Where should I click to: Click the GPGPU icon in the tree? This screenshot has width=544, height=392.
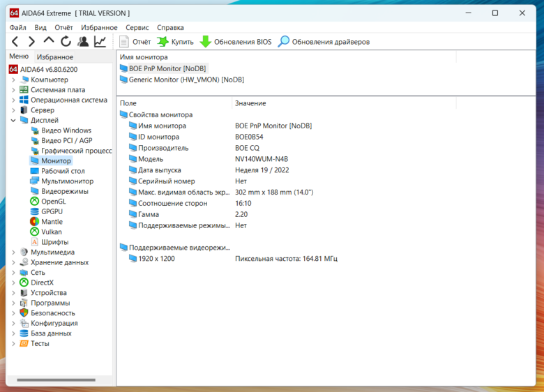click(x=34, y=211)
